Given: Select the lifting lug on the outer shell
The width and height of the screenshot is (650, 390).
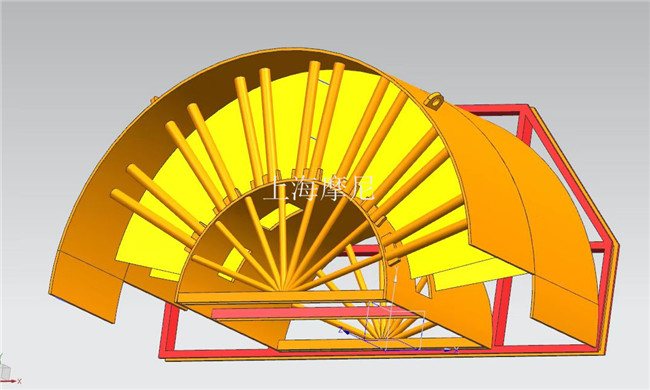Looking at the screenshot, I should click(434, 100).
